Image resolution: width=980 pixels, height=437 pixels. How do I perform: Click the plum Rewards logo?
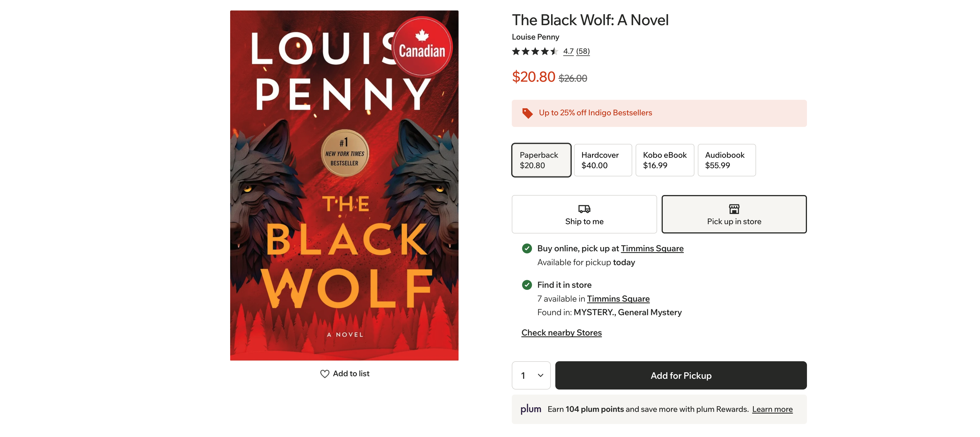[531, 409]
